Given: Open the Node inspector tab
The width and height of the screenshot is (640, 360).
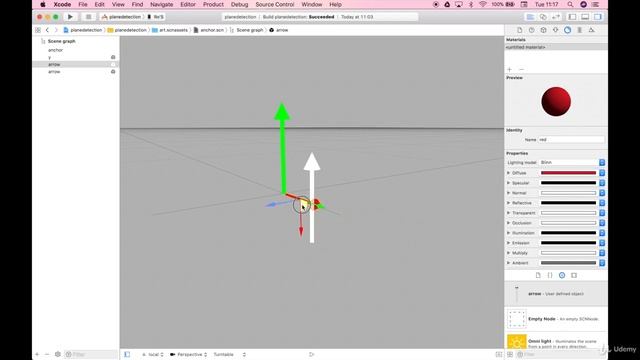Looking at the screenshot, I should (543, 30).
